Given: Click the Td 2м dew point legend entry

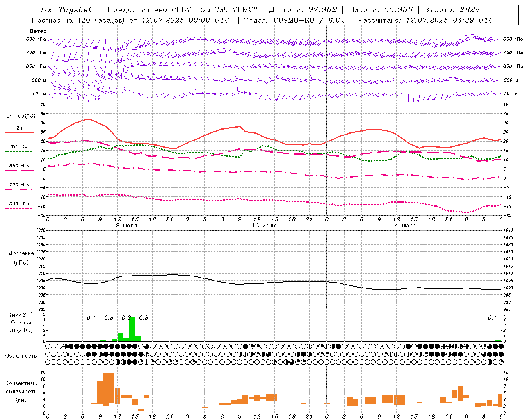Looking at the screenshot, I should (x=19, y=148).
